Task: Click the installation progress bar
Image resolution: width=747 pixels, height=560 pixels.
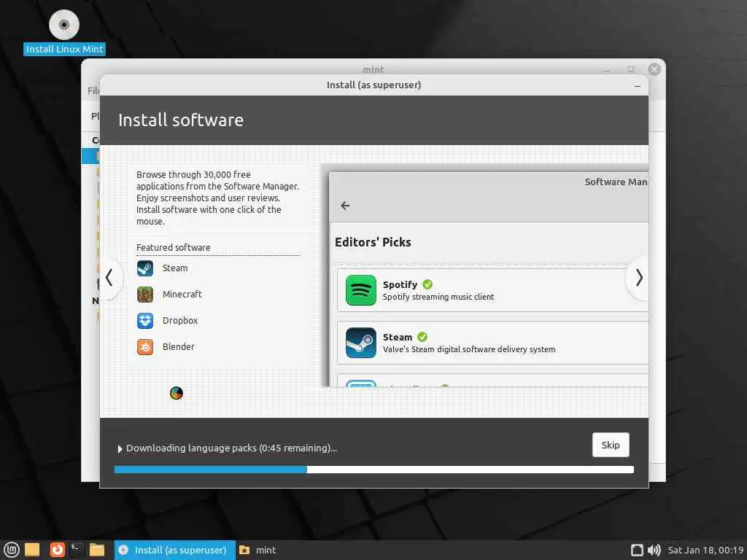Action: pyautogui.click(x=374, y=470)
